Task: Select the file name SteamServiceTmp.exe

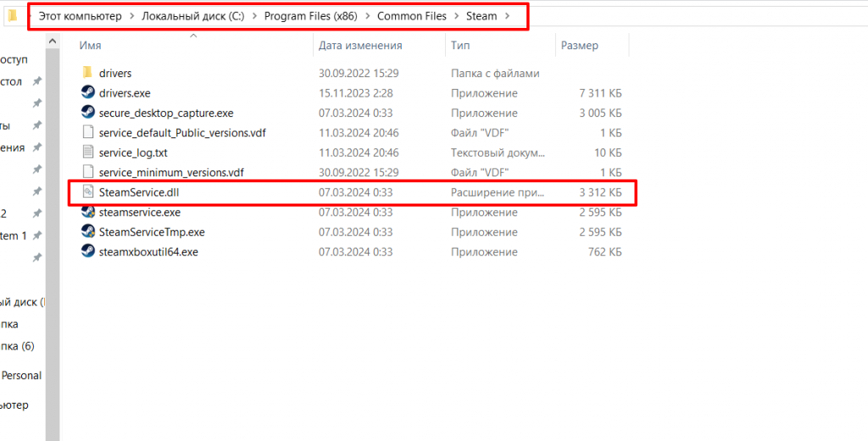Action: [x=153, y=232]
